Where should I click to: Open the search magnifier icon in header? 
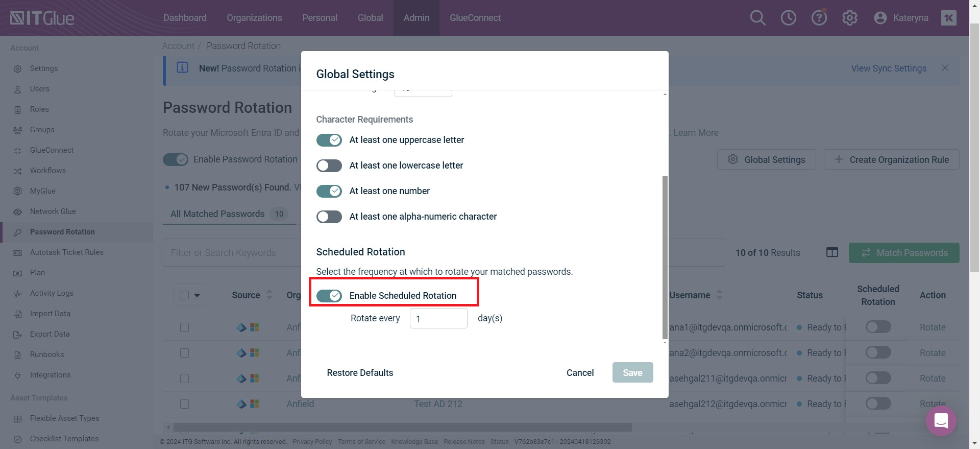757,18
